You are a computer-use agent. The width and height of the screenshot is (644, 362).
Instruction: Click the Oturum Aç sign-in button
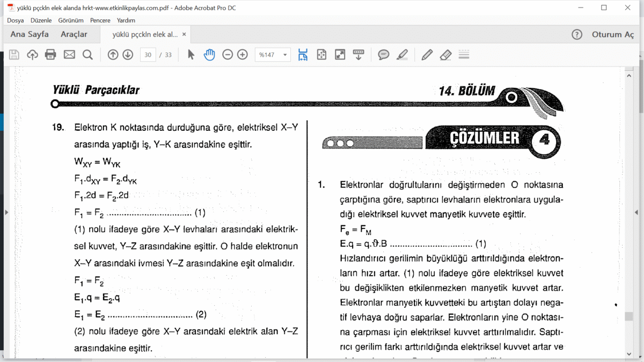[613, 34]
